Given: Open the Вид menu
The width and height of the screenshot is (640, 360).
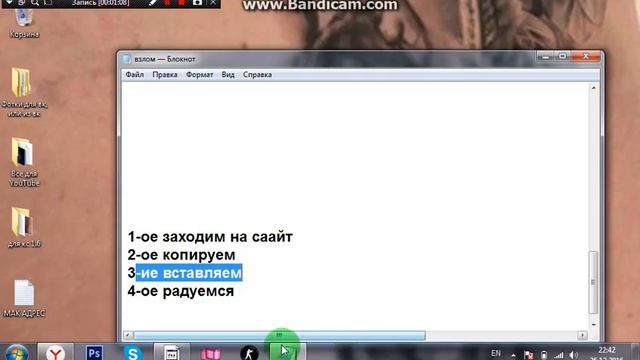Looking at the screenshot, I should (x=228, y=75).
